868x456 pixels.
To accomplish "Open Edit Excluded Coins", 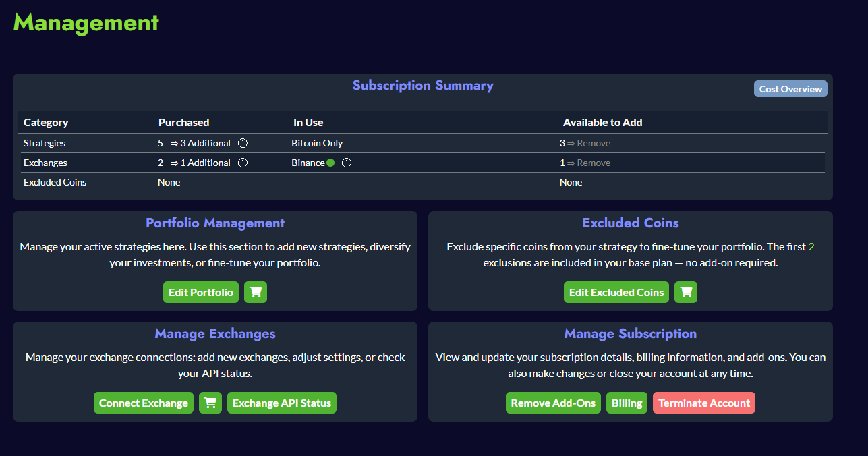I will [x=616, y=292].
